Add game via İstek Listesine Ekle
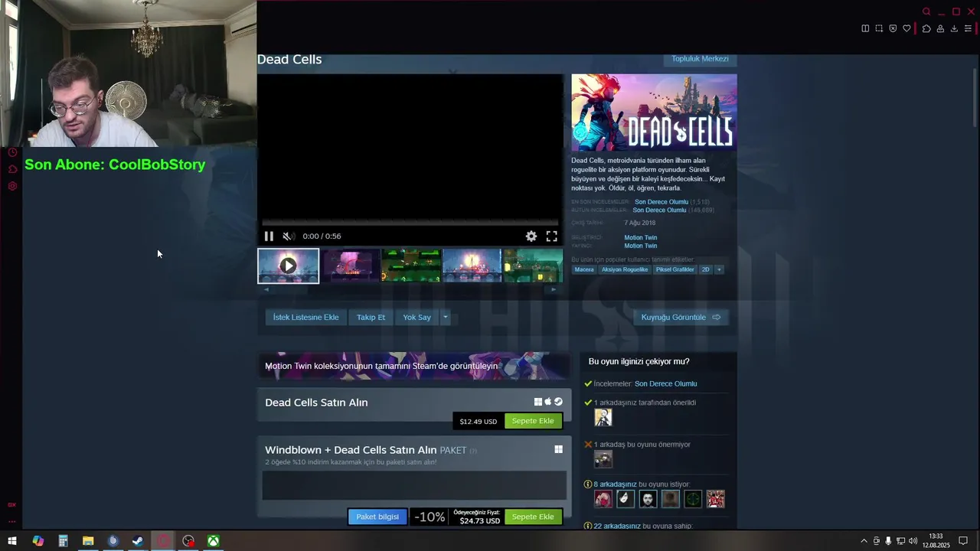The width and height of the screenshot is (980, 551). [x=306, y=318]
